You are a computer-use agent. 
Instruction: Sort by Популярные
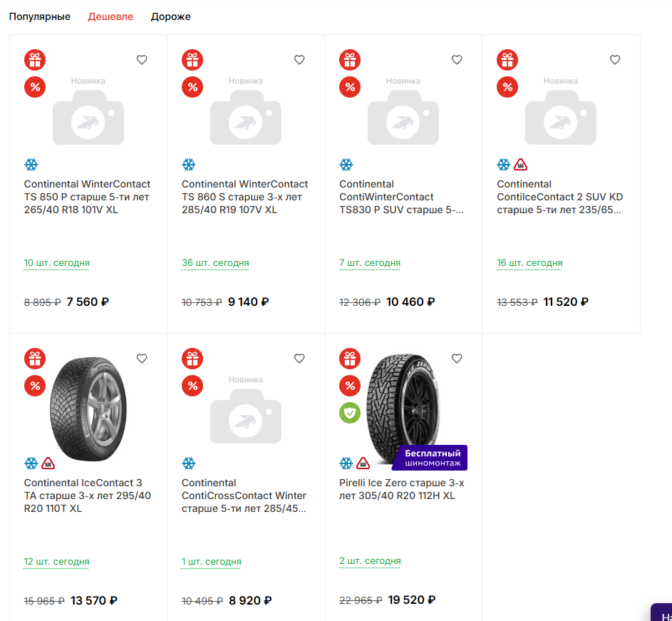(x=40, y=16)
